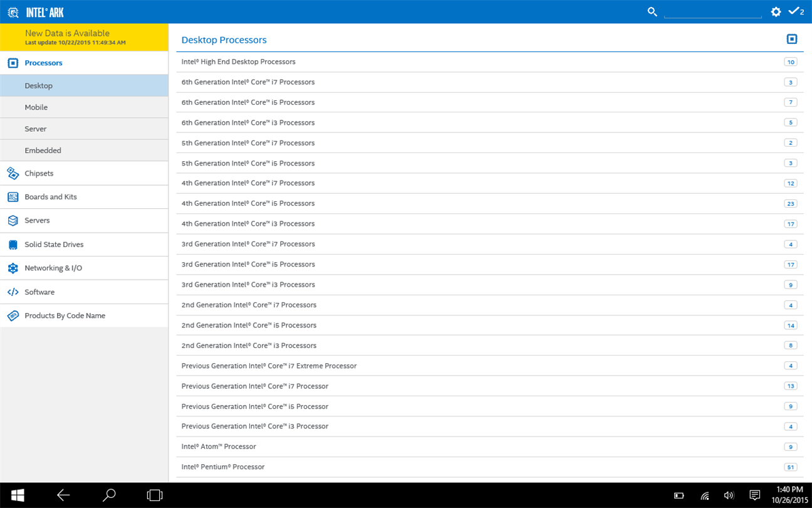Open the Wi-Fi network tray icon
The height and width of the screenshot is (508, 812).
coord(705,495)
